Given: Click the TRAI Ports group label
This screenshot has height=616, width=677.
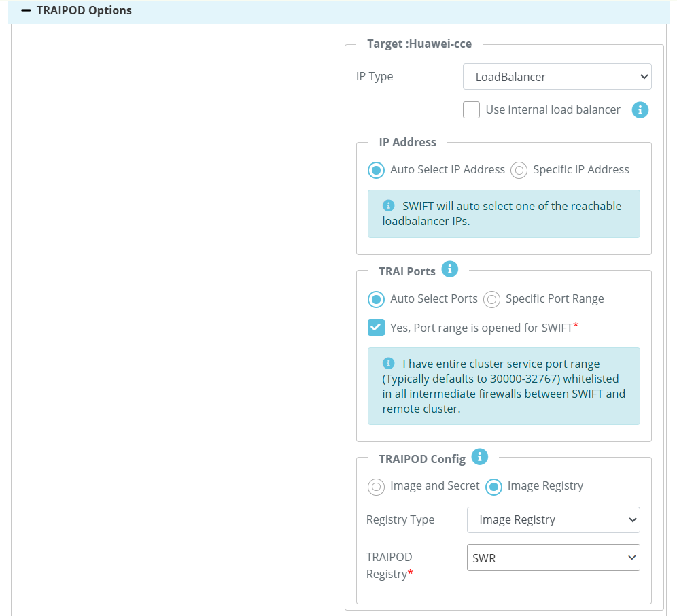Looking at the screenshot, I should [x=406, y=271].
